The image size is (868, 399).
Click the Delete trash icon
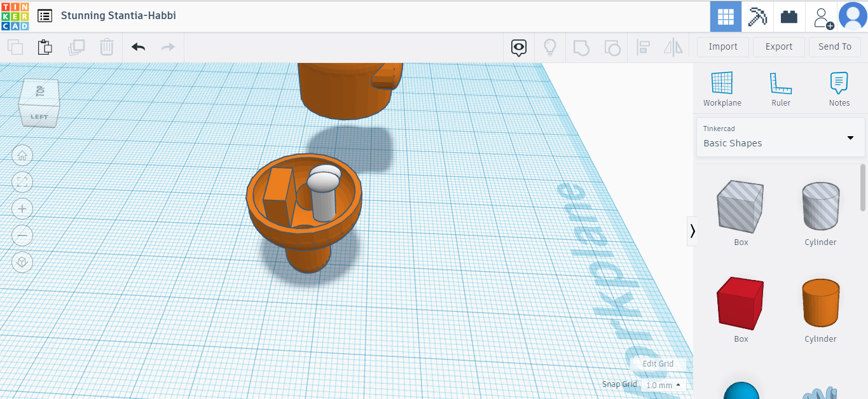(107, 47)
